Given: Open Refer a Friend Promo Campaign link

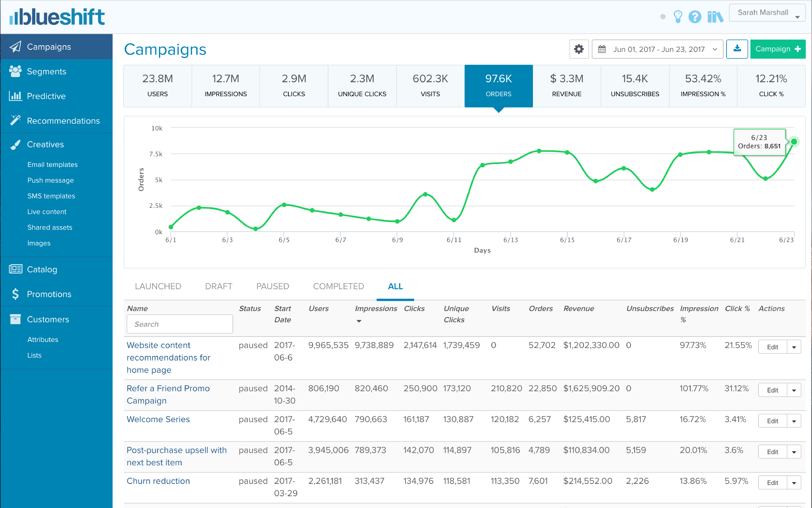Looking at the screenshot, I should (168, 394).
